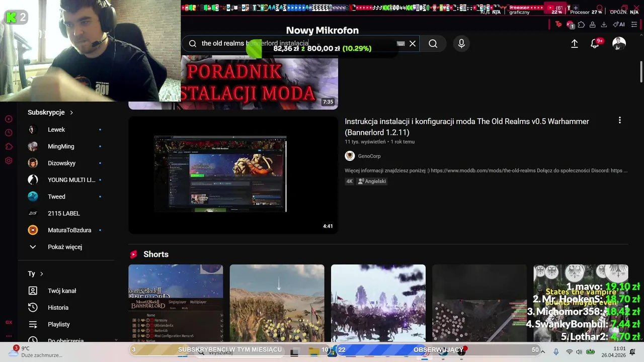Open account avatar menu
This screenshot has height=362, width=644.
pyautogui.click(x=619, y=44)
